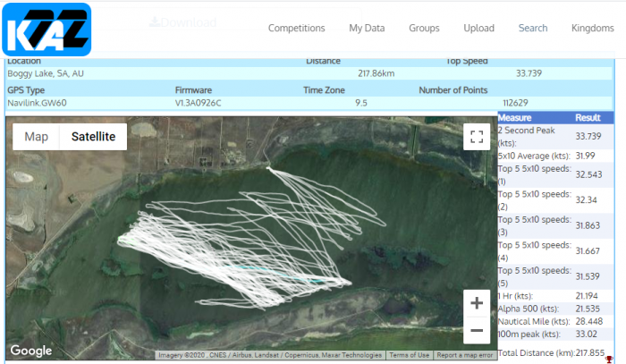Select the 2 Second Peak result row

click(554, 136)
